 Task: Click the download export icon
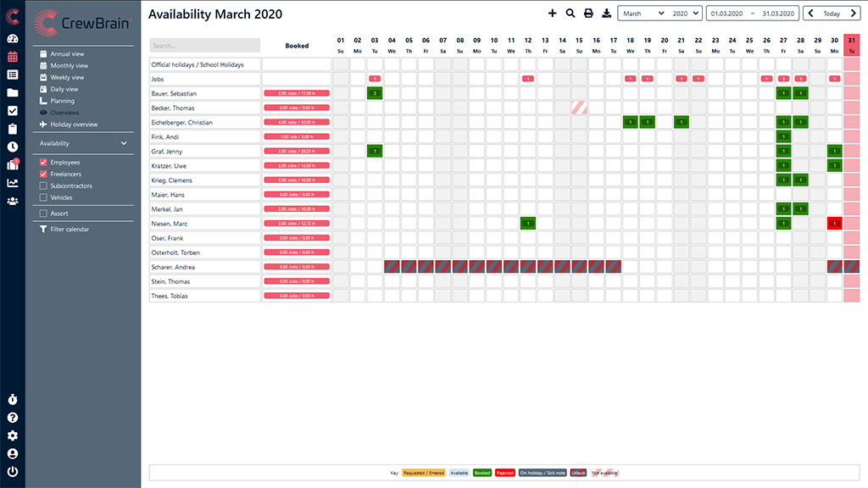click(606, 14)
